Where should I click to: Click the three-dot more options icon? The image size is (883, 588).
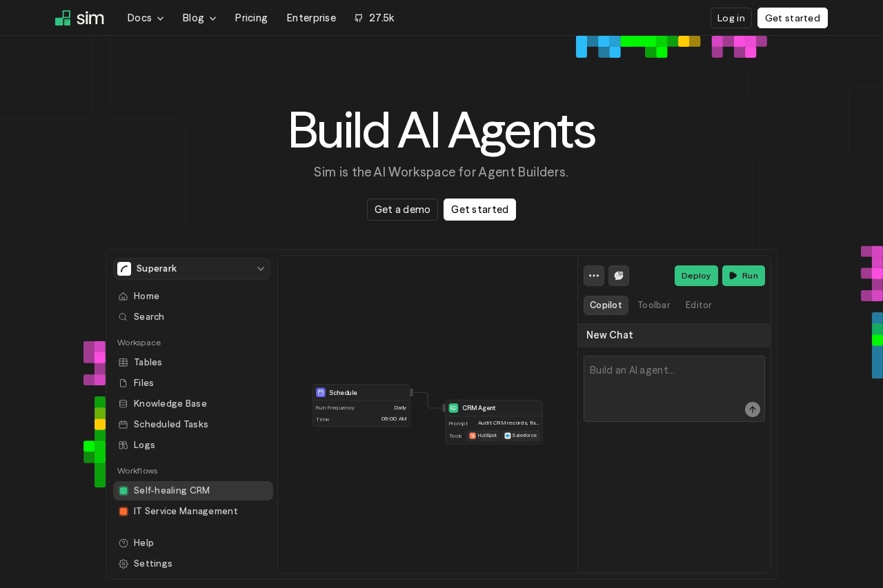[594, 276]
